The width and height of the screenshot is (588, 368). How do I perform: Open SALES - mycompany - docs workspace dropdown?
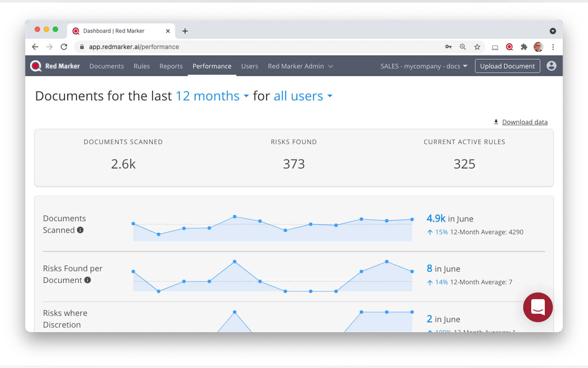pyautogui.click(x=424, y=66)
